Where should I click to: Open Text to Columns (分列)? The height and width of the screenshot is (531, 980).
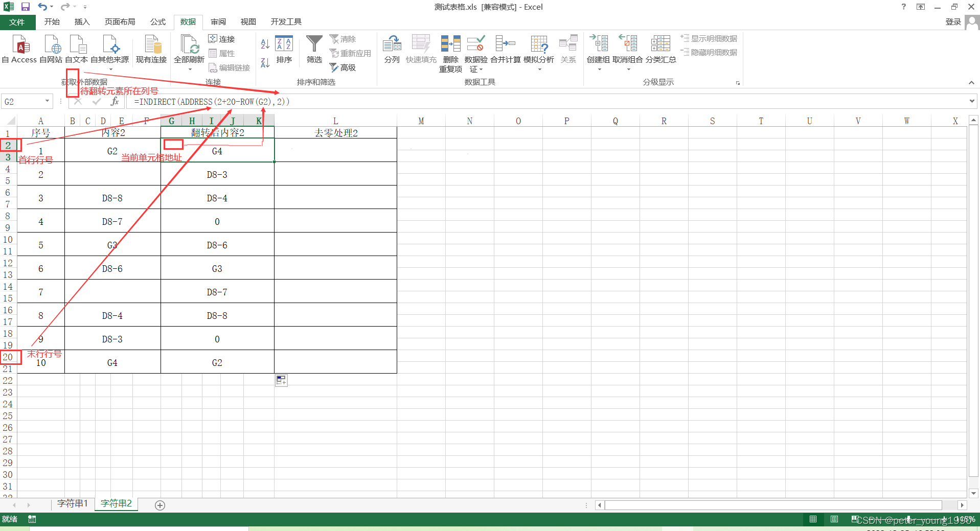click(x=392, y=49)
